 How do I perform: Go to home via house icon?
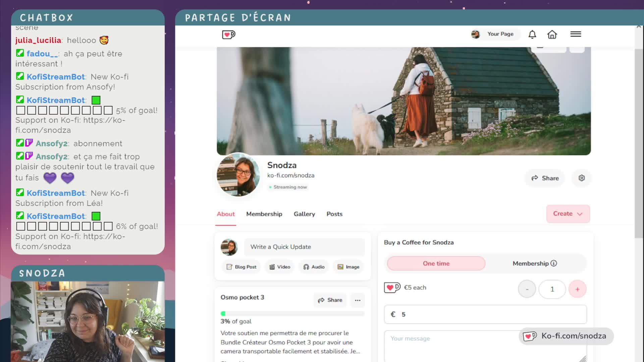coord(552,34)
